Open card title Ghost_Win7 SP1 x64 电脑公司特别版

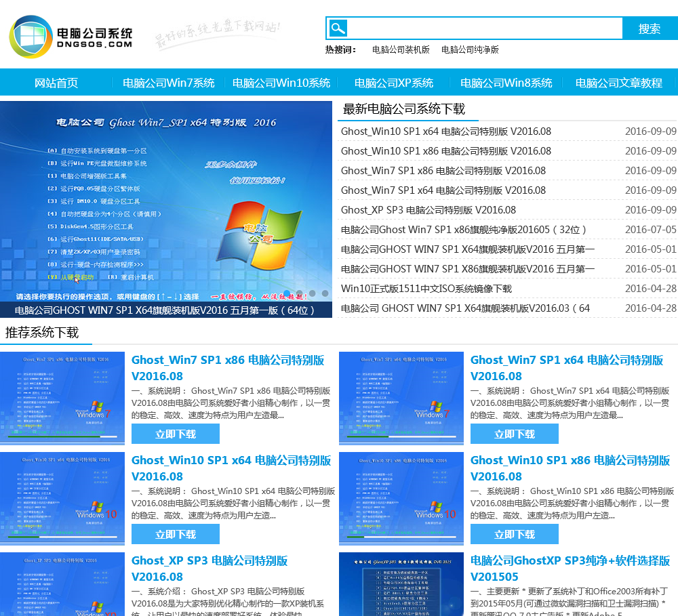[567, 368]
